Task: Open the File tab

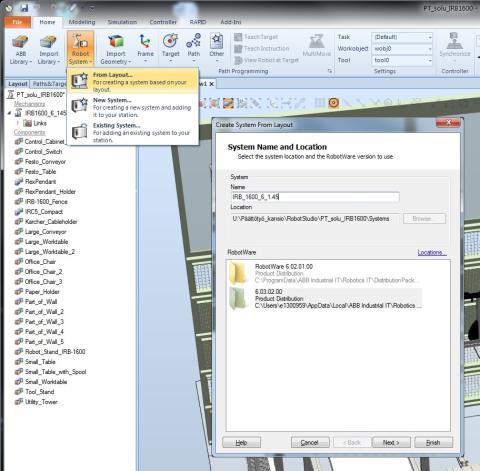Action: 18,22
